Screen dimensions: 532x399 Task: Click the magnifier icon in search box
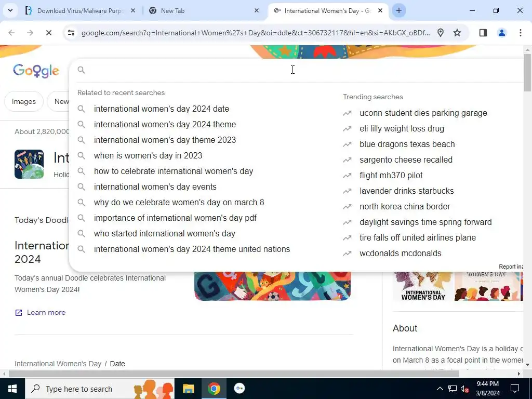pos(82,70)
